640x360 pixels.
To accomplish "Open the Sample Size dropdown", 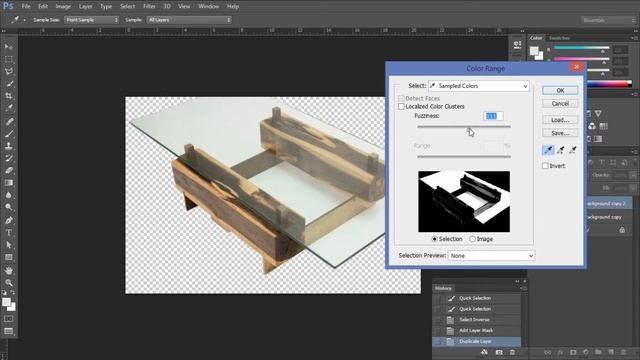I will point(91,20).
